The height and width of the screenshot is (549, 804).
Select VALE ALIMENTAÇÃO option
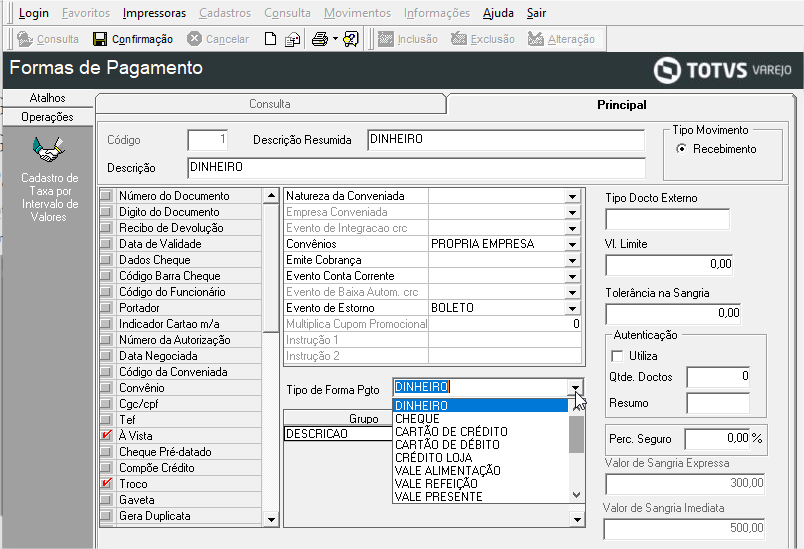point(481,471)
